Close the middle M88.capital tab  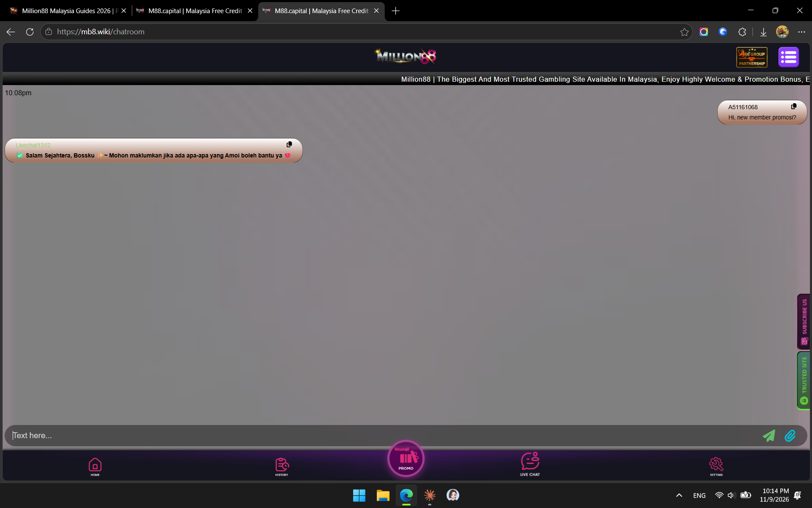pos(250,11)
